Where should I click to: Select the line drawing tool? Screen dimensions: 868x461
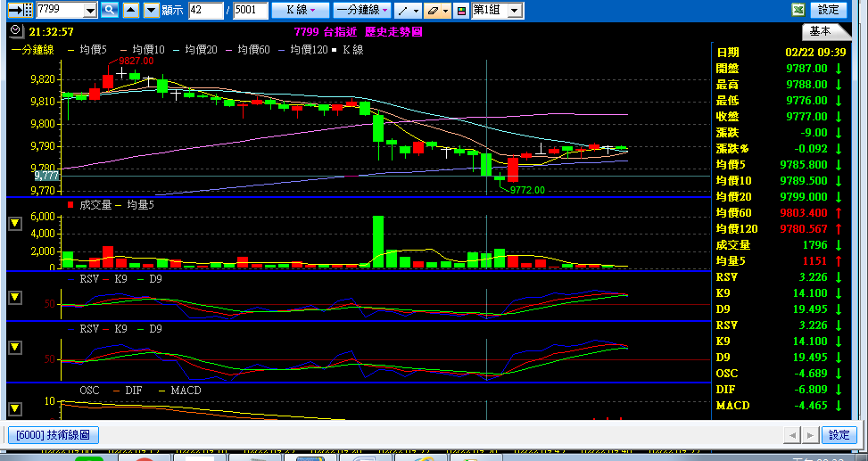(x=402, y=10)
